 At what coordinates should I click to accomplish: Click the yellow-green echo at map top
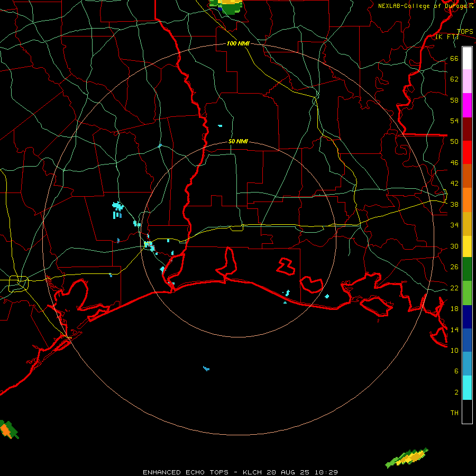click(226, 7)
